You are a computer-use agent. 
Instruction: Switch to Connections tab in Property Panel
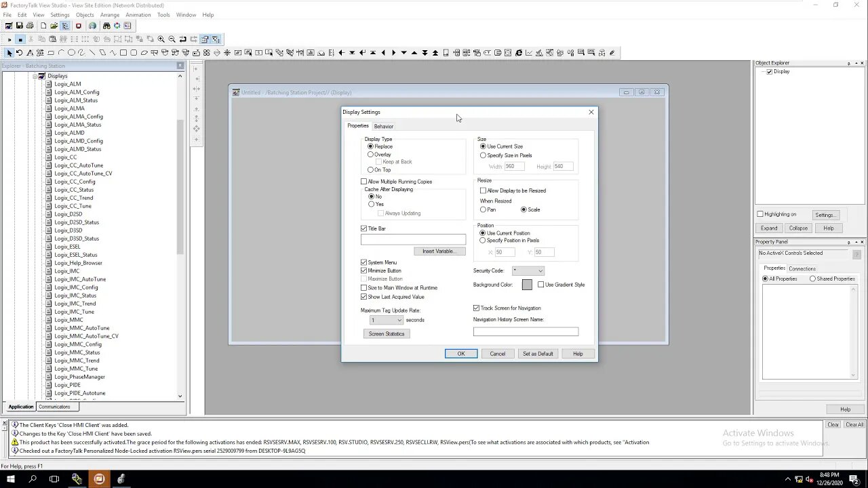click(802, 268)
